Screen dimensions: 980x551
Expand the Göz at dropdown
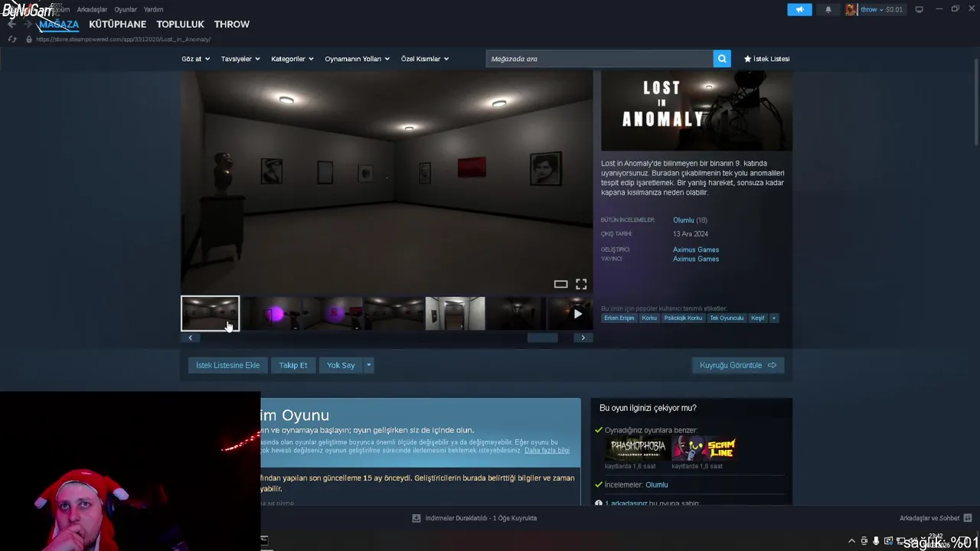click(194, 59)
